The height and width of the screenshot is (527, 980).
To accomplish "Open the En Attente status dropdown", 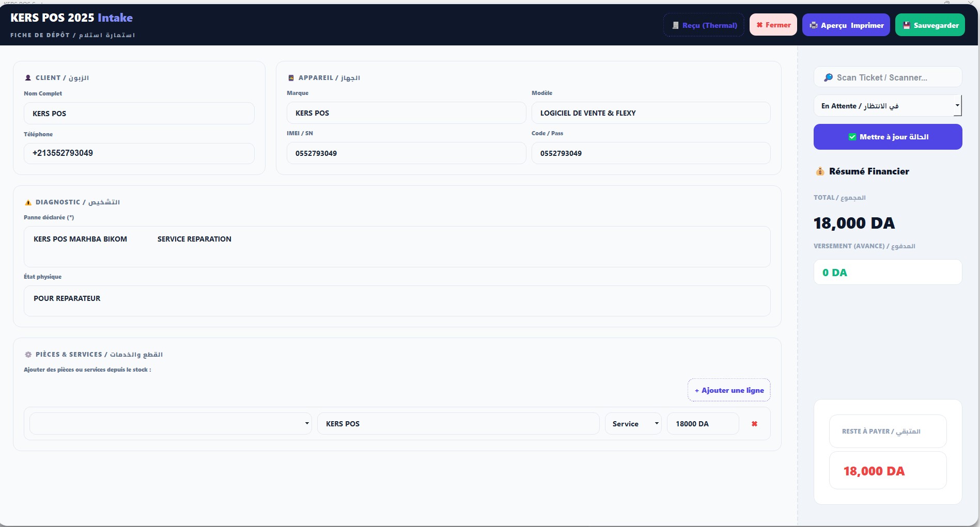I will click(887, 106).
